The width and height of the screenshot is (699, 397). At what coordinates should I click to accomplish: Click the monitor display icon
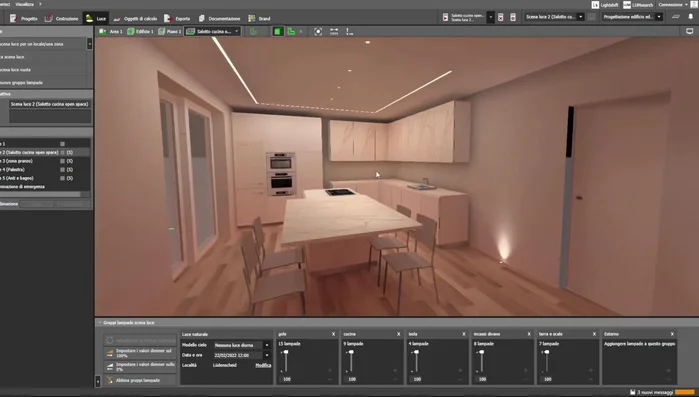click(689, 31)
